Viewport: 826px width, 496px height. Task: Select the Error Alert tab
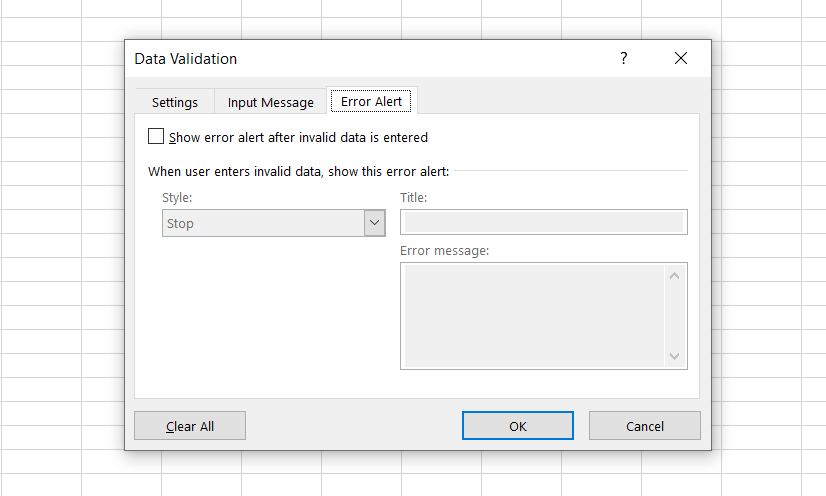click(372, 102)
